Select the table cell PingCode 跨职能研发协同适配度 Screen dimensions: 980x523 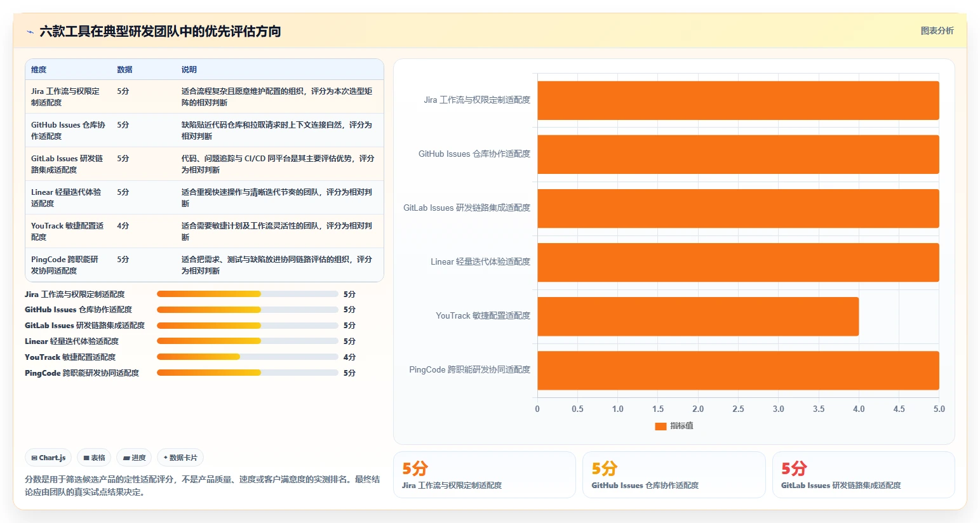pyautogui.click(x=68, y=265)
